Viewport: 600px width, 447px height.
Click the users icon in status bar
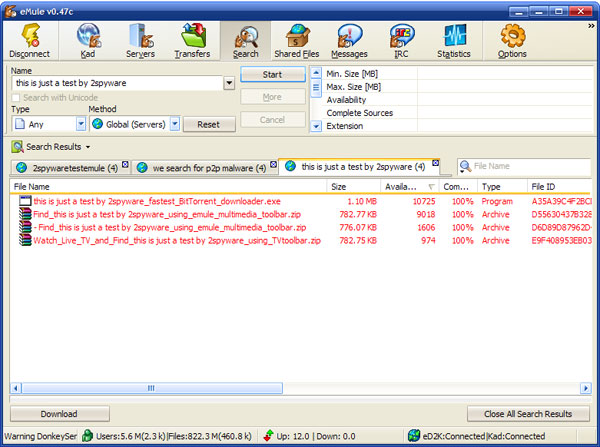point(88,436)
